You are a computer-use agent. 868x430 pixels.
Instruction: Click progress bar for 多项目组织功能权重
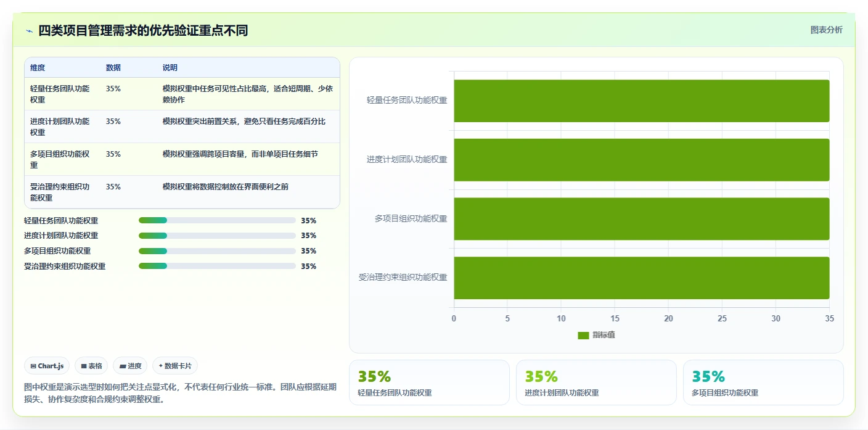tap(217, 251)
